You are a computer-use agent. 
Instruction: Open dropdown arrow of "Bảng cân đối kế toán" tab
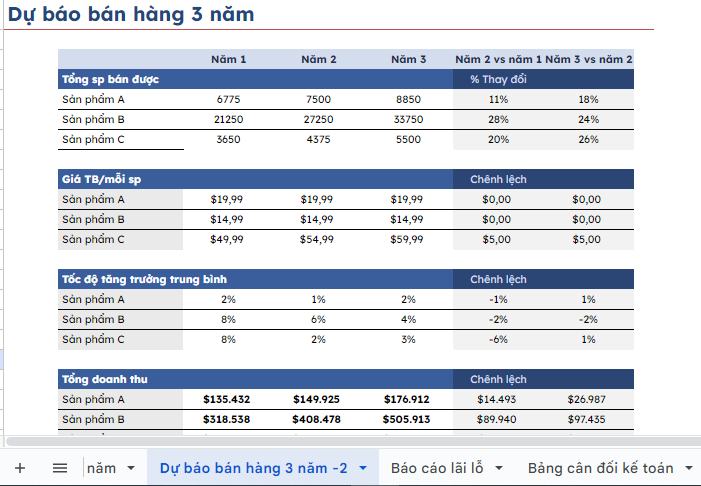[x=689, y=468]
